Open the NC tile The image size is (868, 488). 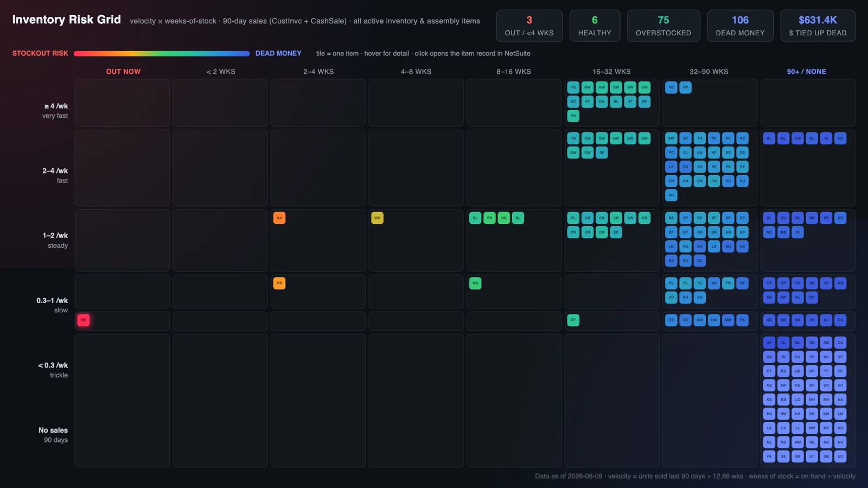pos(769,232)
